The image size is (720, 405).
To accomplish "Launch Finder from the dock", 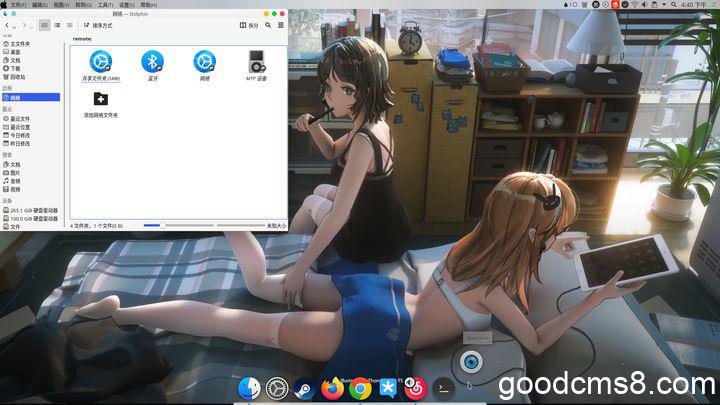I will pos(249,388).
